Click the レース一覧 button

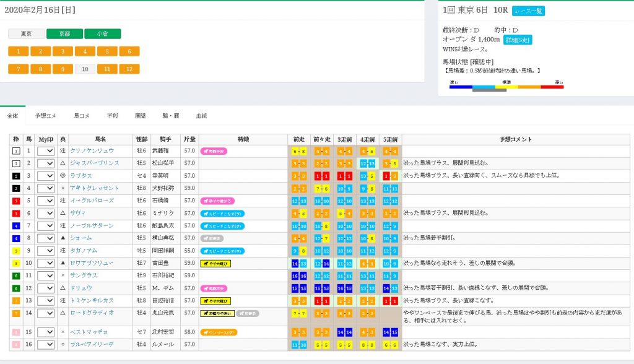pyautogui.click(x=528, y=11)
